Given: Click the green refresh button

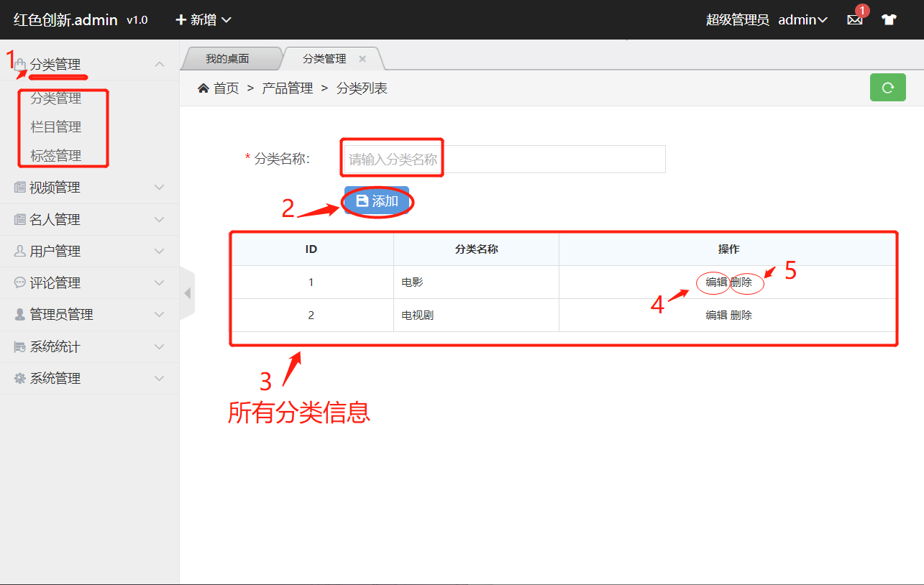Looking at the screenshot, I should pos(888,88).
